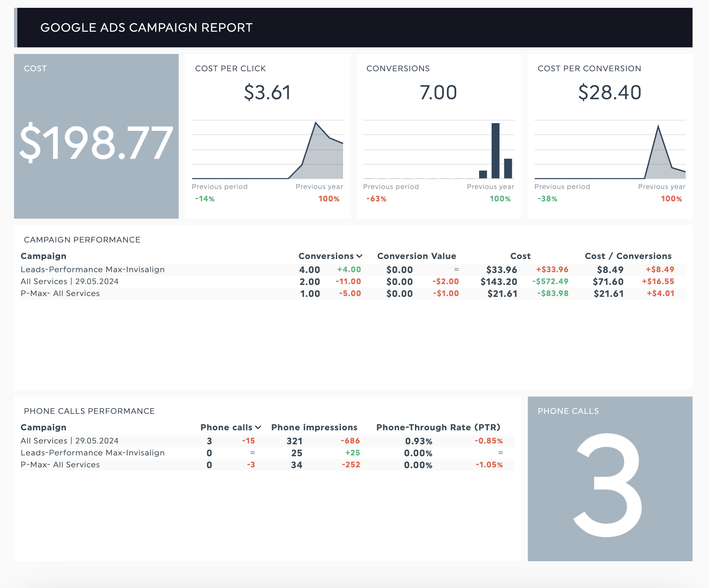Image resolution: width=709 pixels, height=588 pixels.
Task: Select Leads-Performance Max-Invisalign row in Phone Calls table
Action: tap(268, 453)
